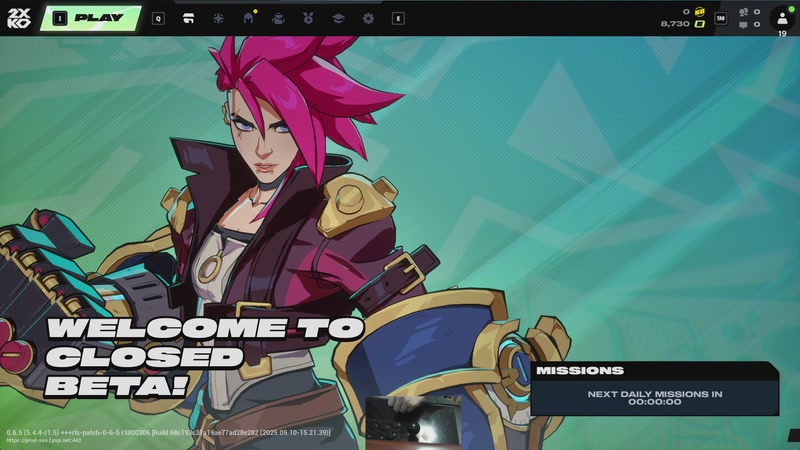The width and height of the screenshot is (800, 450).
Task: Open the friends list icon
Action: pyautogui.click(x=743, y=12)
